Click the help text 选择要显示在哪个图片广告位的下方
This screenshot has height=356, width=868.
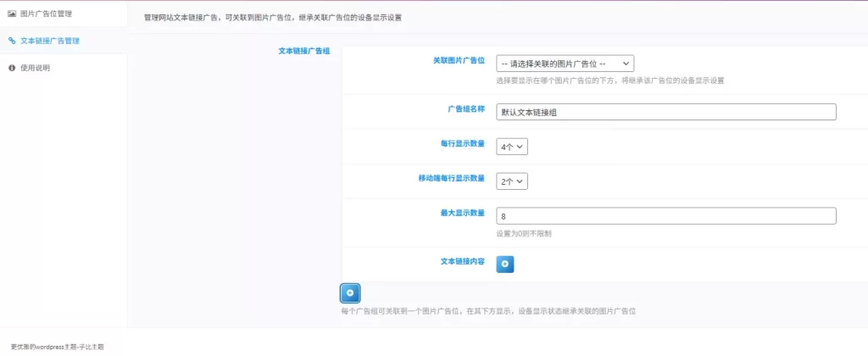(x=556, y=81)
